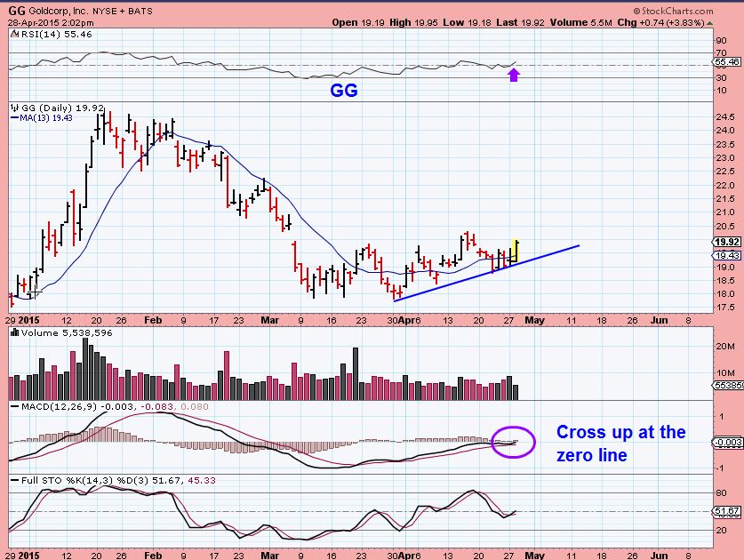Click the 'MACD(12,26,9)' indicator label
Screen dimensions: 744x560
click(x=60, y=407)
